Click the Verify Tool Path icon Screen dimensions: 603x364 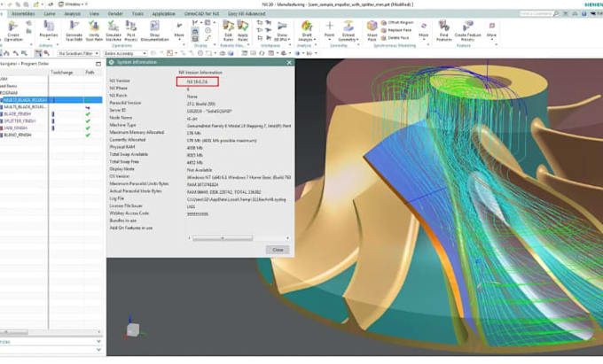(x=94, y=31)
